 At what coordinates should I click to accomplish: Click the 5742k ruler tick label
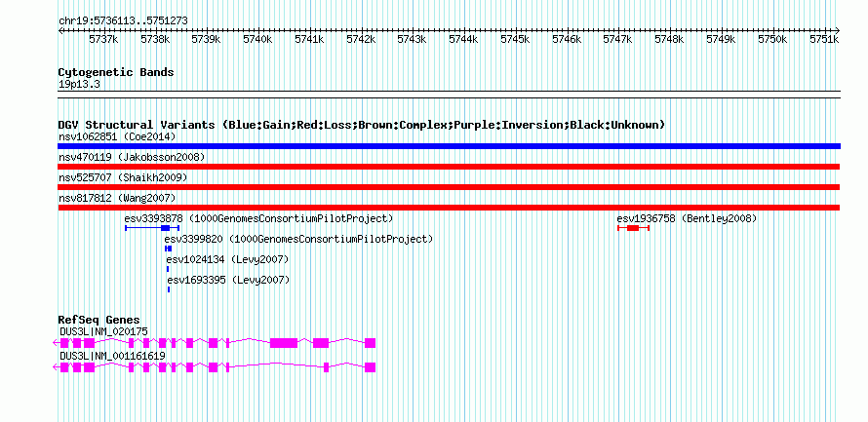point(361,39)
